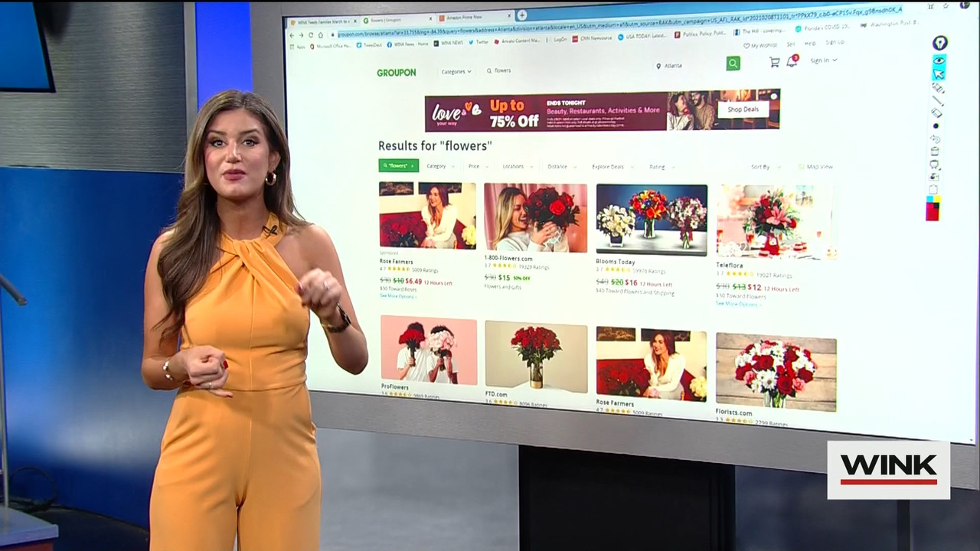This screenshot has width=980, height=551.
Task: Switch to the WINK feeds families browser tab
Action: click(x=325, y=21)
